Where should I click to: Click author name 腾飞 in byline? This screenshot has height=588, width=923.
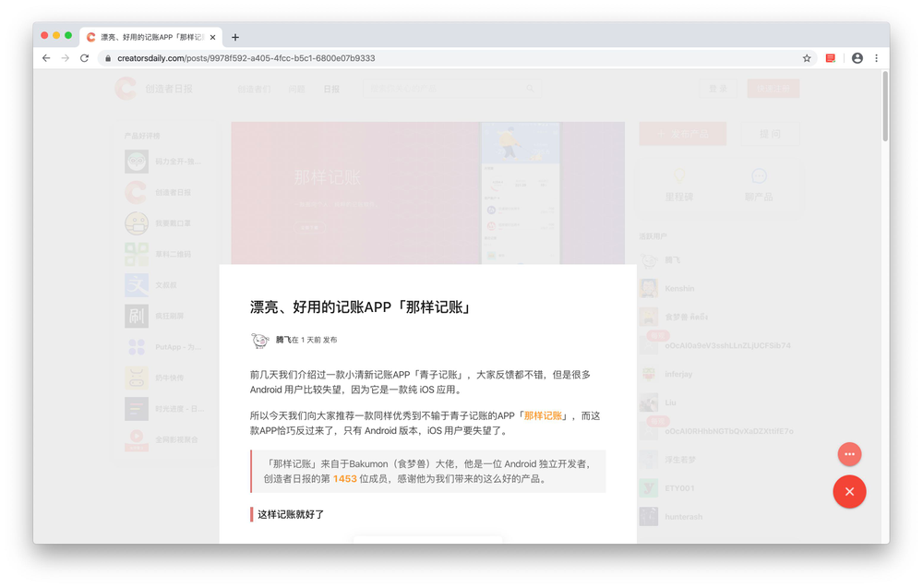pos(283,340)
